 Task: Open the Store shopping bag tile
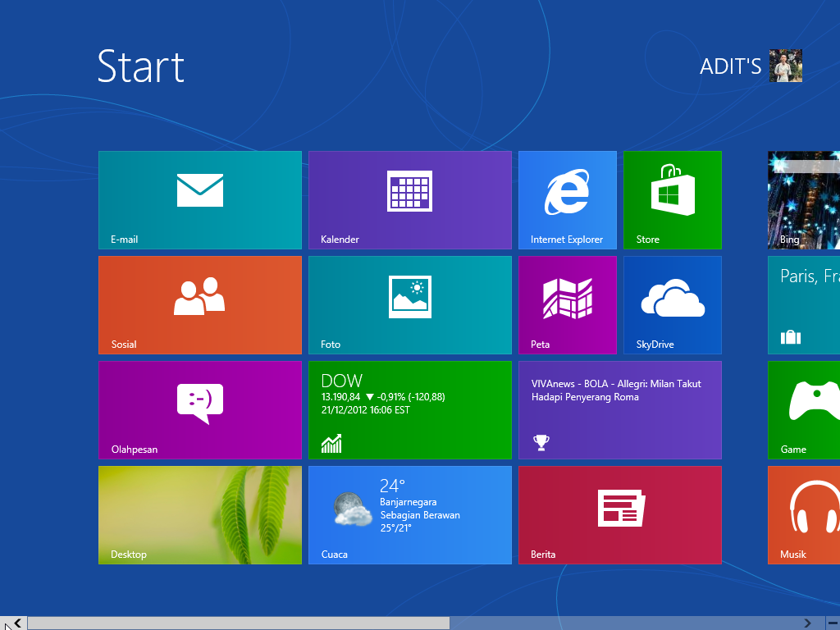673,200
